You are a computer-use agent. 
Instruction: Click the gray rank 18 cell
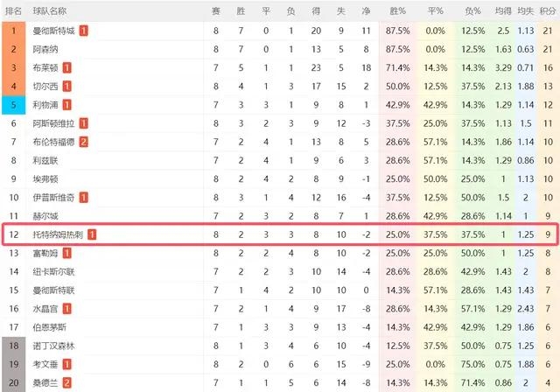click(x=14, y=346)
